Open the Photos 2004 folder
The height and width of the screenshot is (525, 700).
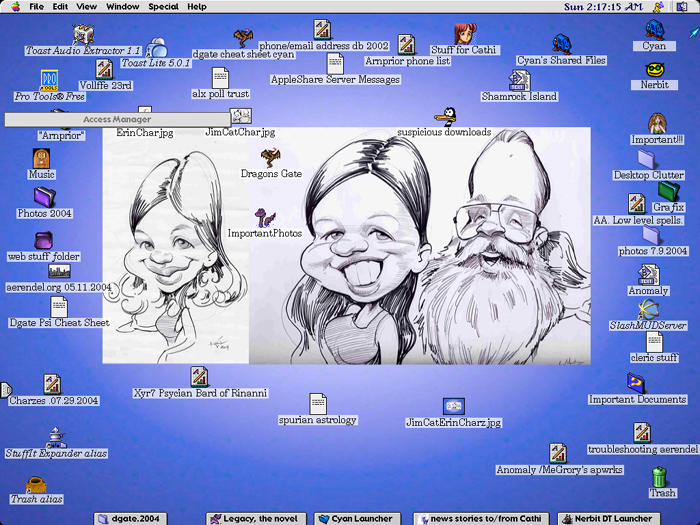[x=44, y=197]
